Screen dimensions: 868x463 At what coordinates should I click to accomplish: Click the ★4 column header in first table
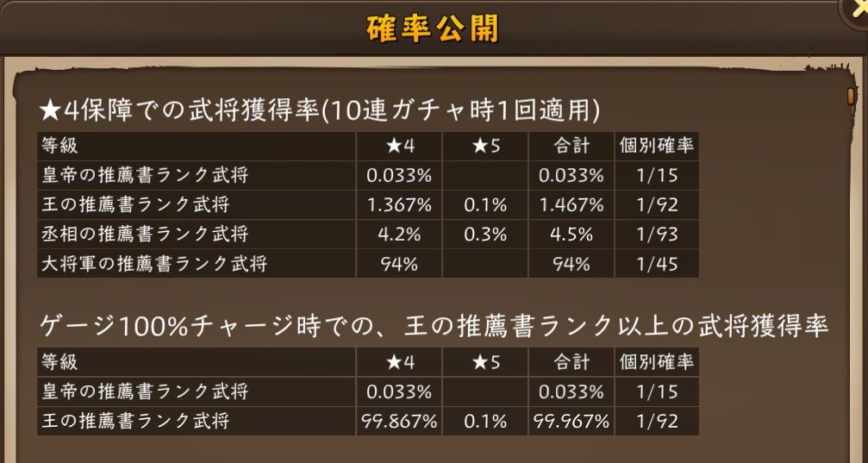point(398,146)
